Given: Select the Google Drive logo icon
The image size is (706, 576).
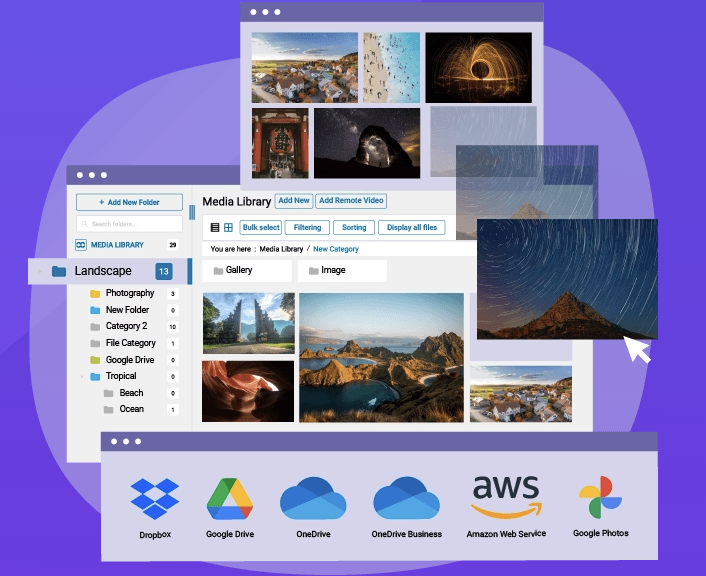Looking at the screenshot, I should 232,499.
